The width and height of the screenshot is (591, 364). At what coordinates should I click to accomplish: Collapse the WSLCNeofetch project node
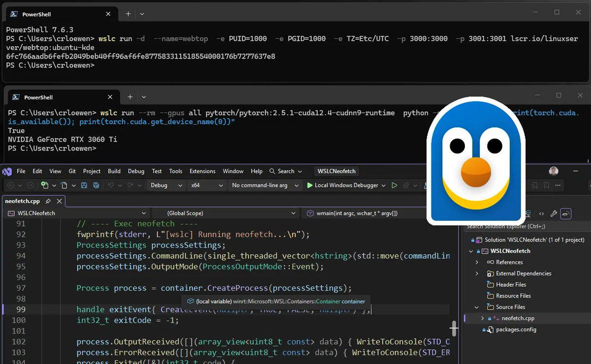pyautogui.click(x=472, y=251)
